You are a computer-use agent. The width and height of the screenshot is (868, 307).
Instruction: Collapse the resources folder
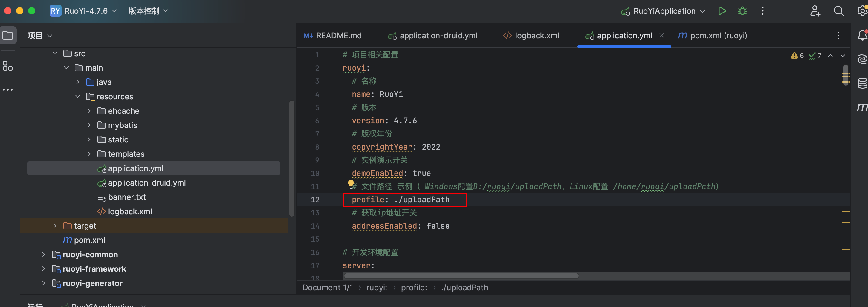78,96
